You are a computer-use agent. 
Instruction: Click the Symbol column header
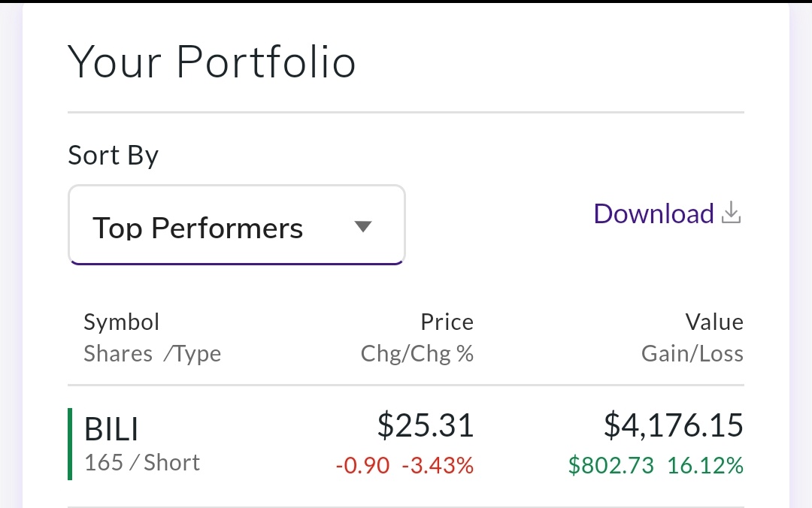click(x=122, y=322)
